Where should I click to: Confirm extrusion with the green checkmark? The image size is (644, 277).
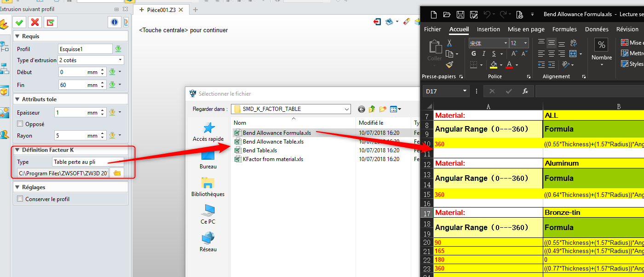pos(19,22)
